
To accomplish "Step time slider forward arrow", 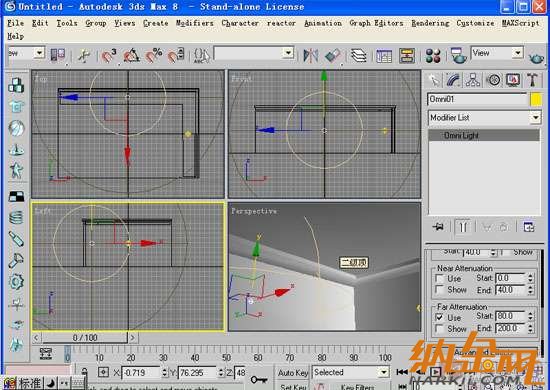I will [133, 338].
